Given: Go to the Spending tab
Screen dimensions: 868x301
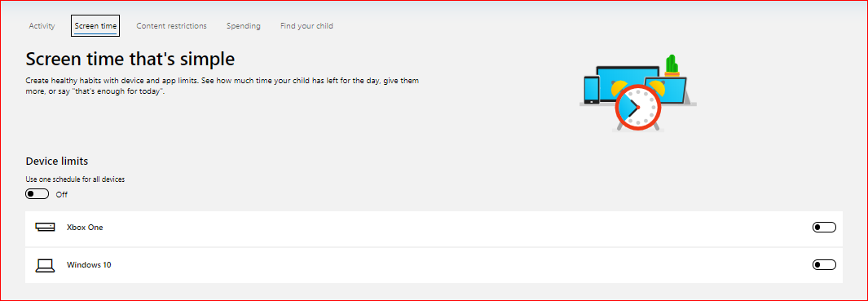Looking at the screenshot, I should click(x=244, y=25).
